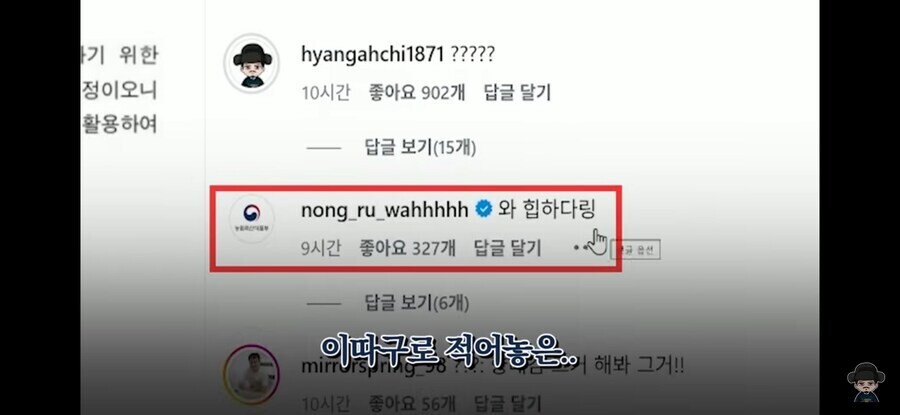The image size is (900, 415).
Task: View 좋아요 327개 likes list
Action: (x=408, y=248)
